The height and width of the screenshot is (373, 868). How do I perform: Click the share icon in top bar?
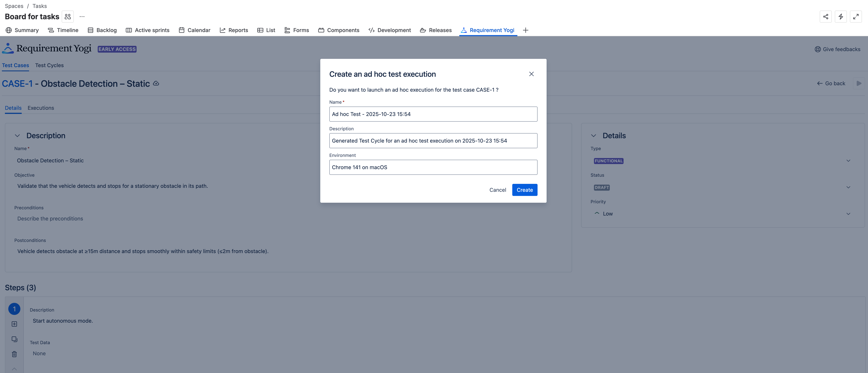[826, 17]
